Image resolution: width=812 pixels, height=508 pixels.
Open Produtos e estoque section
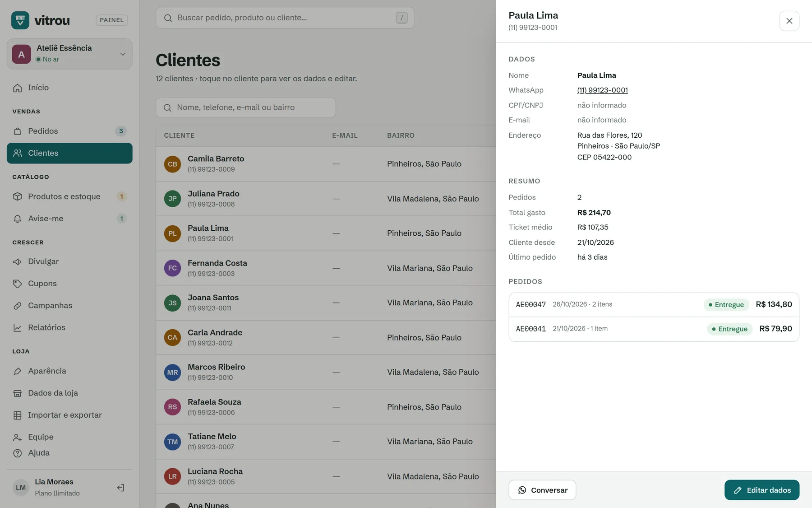coord(69,196)
